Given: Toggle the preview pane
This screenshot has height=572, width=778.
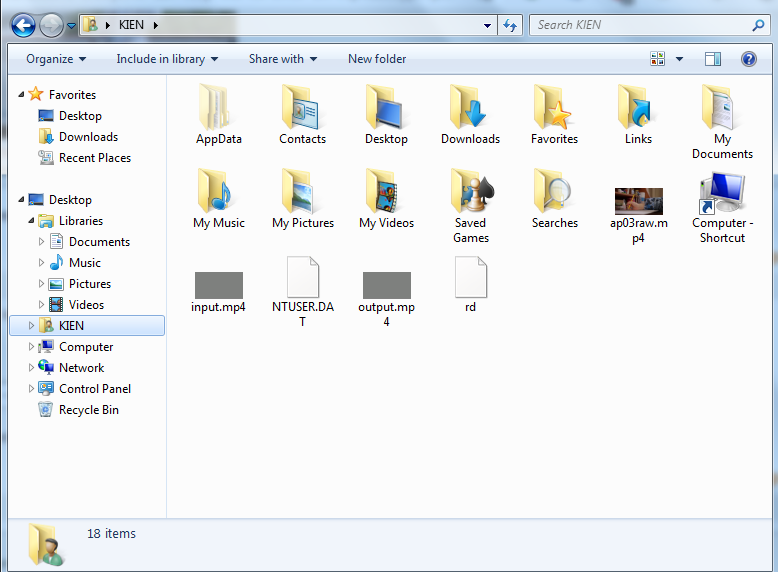Looking at the screenshot, I should (713, 59).
